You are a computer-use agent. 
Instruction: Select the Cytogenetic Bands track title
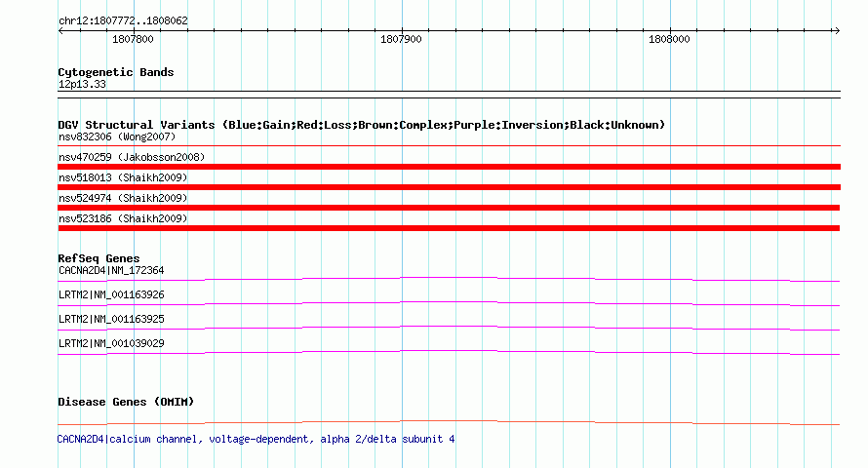pos(116,72)
